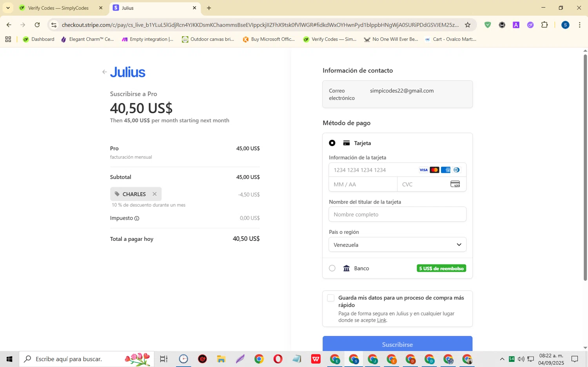Viewport: 588px width, 367px height.
Task: Click the page vertical scrollbar
Action: pos(585,168)
